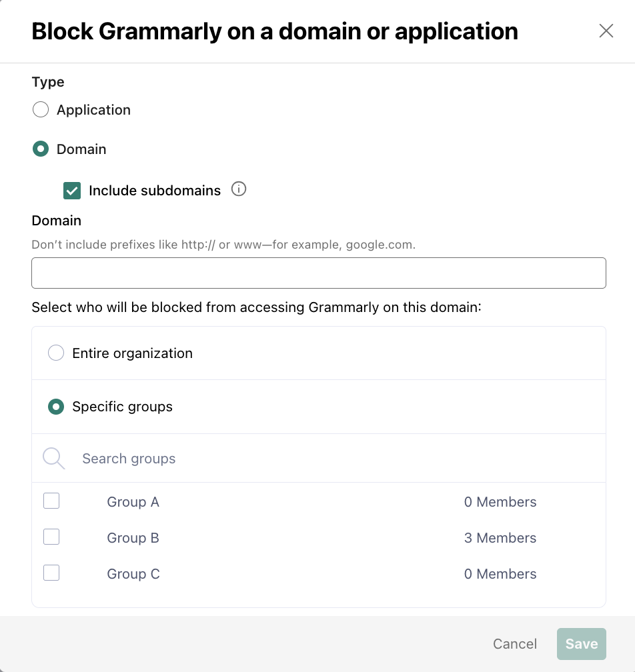
Task: Check the Group C checkbox
Action: 51,573
